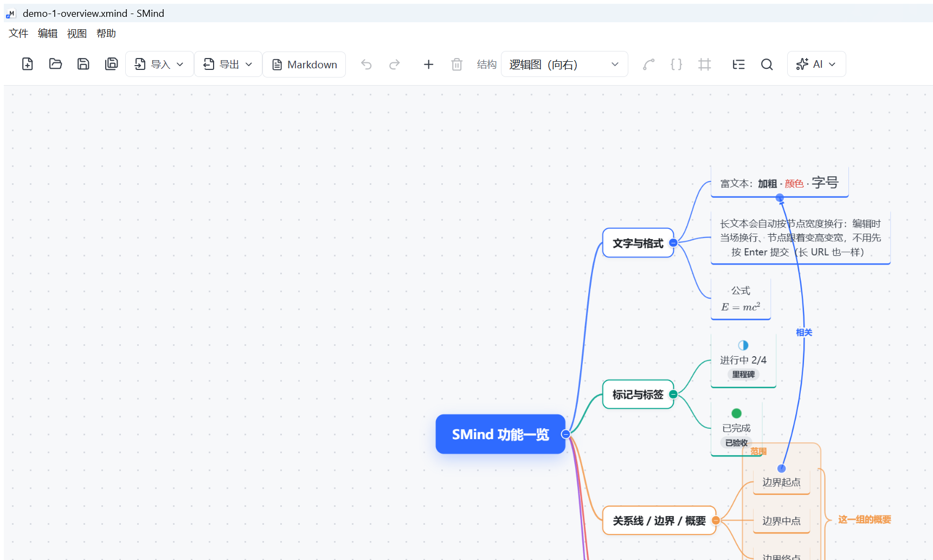
Task: Select the long text node starting 长文本会自动
Action: point(801,237)
